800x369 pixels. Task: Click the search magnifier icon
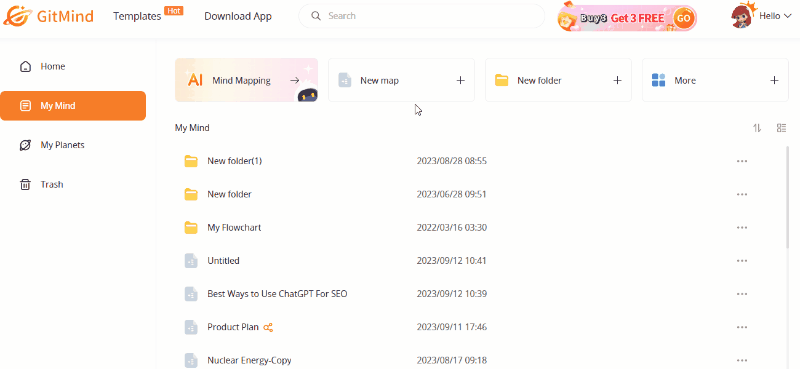pos(316,16)
